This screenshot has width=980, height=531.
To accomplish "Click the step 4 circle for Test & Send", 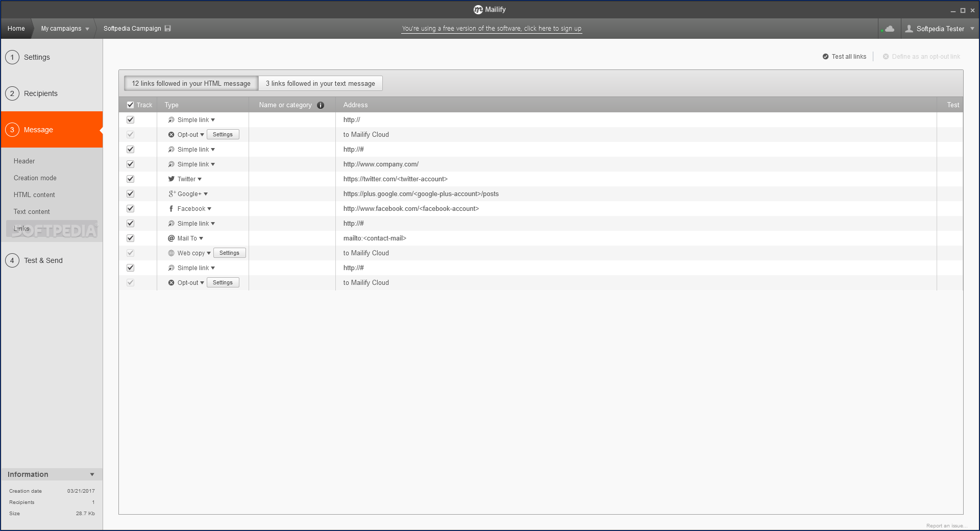I will tap(12, 260).
